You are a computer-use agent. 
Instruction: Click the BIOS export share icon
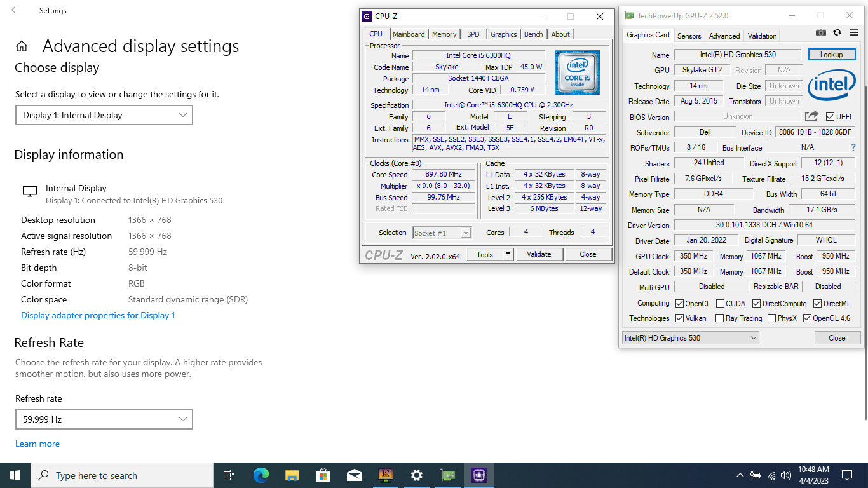[x=811, y=116]
